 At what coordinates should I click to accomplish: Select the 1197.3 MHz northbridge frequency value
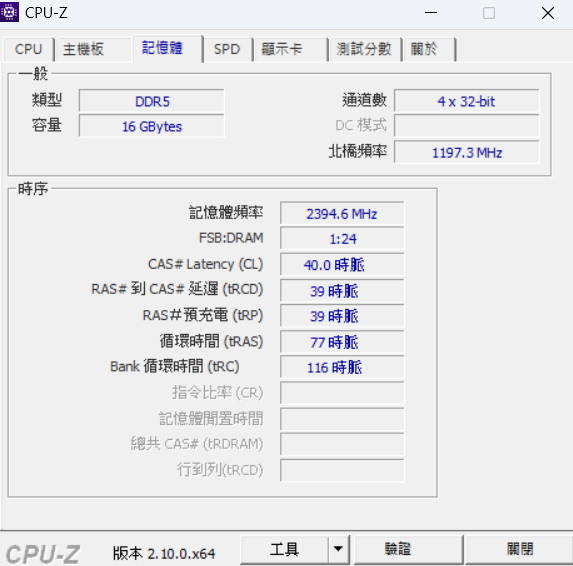click(466, 152)
